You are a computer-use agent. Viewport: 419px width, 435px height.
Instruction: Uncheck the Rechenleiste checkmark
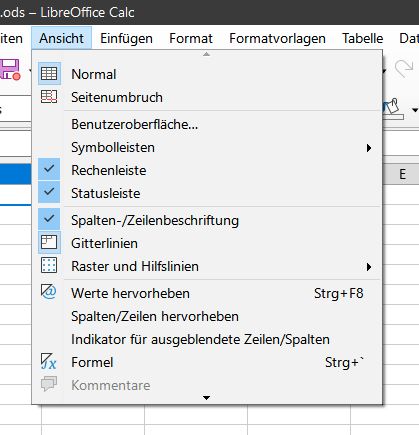click(49, 170)
